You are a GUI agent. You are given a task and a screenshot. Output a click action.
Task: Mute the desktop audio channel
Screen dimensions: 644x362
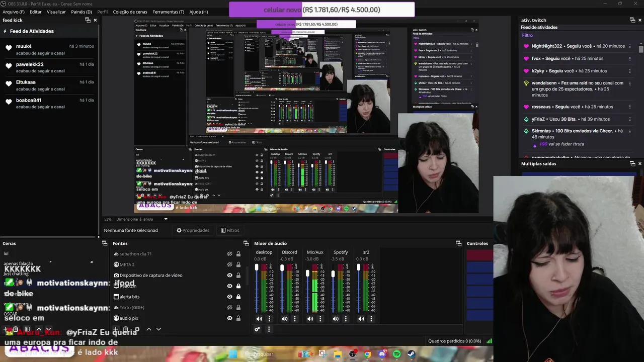pos(259,318)
